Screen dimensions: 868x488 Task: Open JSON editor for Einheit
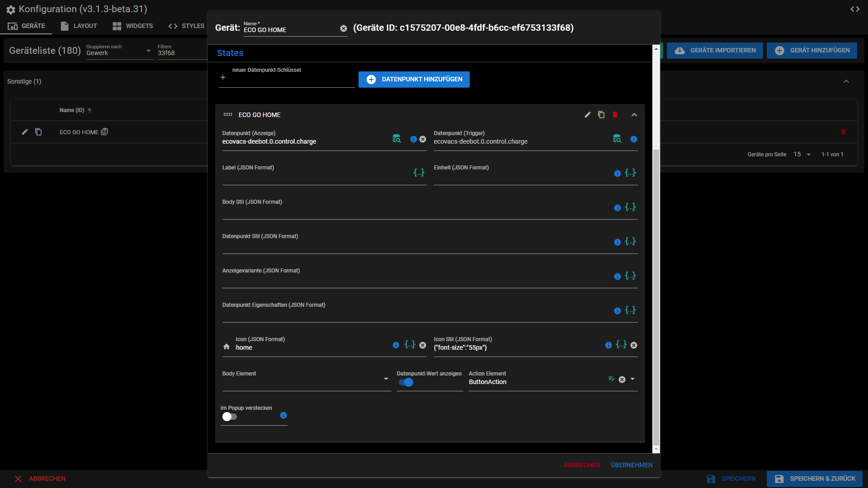(630, 173)
